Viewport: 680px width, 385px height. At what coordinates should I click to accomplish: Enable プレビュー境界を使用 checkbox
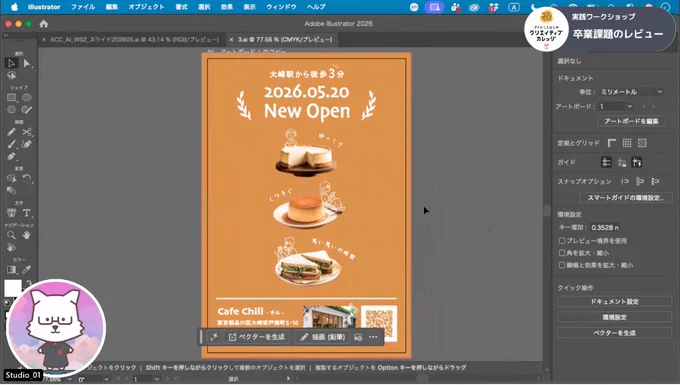click(x=562, y=241)
